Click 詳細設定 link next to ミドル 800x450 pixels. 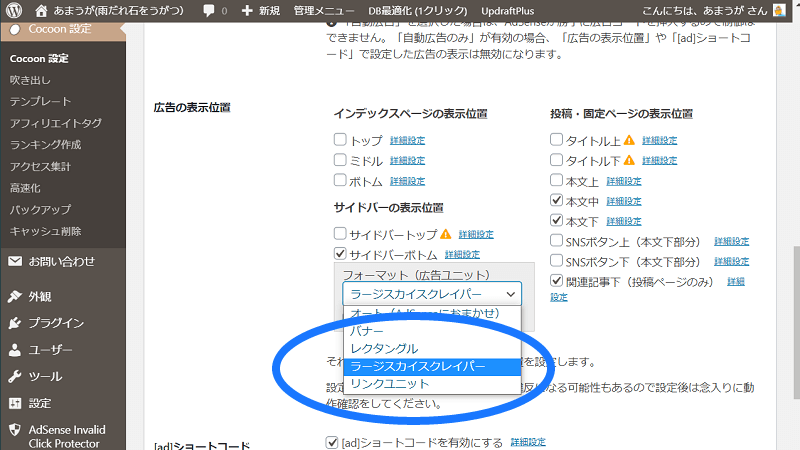coord(407,161)
